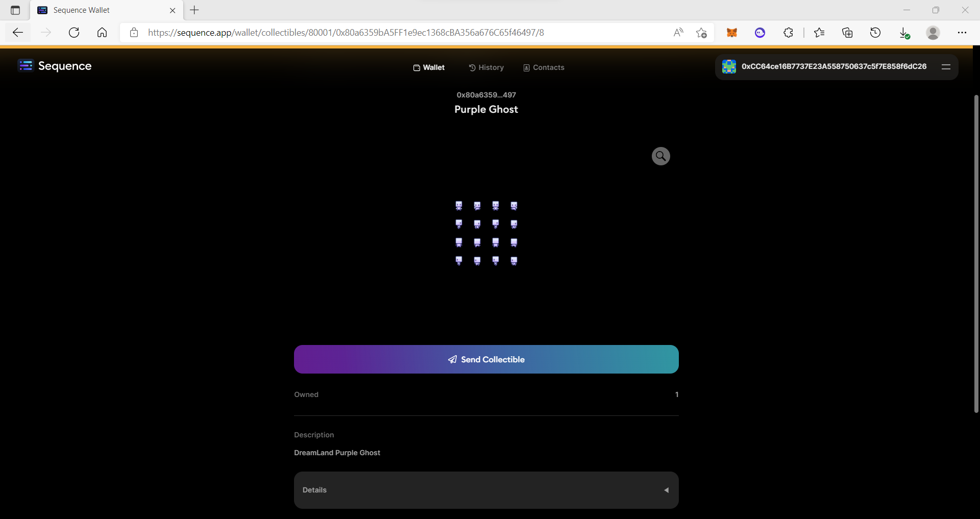Click the Owned label
The width and height of the screenshot is (980, 519).
click(x=306, y=394)
